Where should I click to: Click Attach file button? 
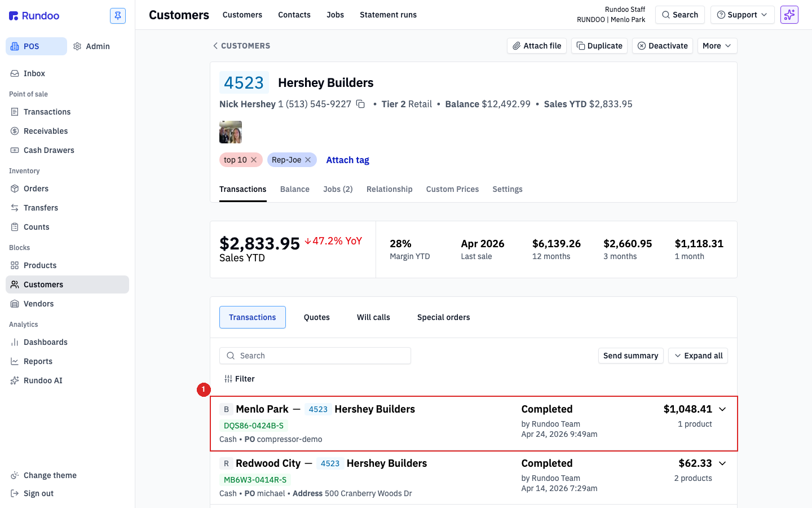(537, 46)
